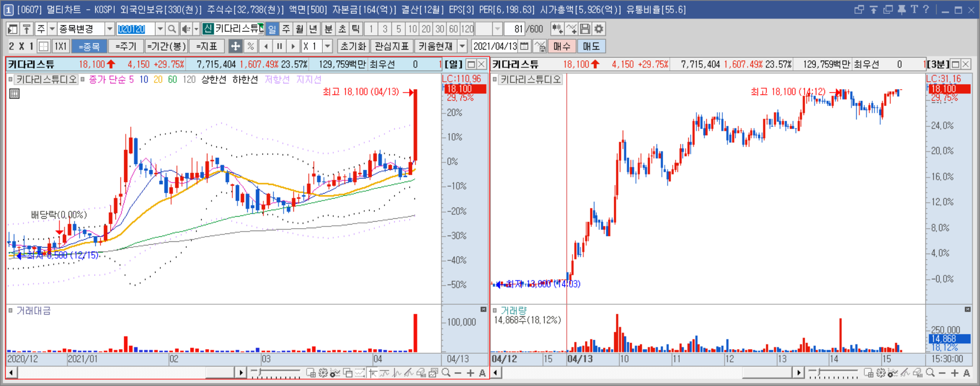Expand the speaker options dropdown arrow
The height and width of the screenshot is (386, 980).
click(196, 29)
